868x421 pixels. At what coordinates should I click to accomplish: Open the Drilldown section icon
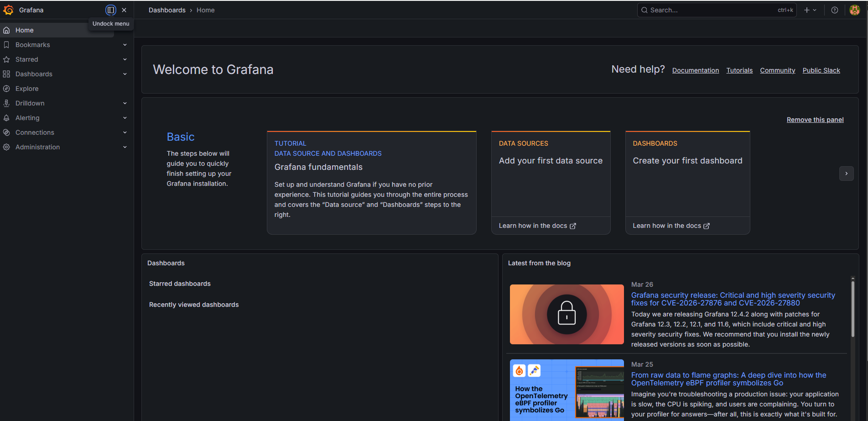click(6, 103)
